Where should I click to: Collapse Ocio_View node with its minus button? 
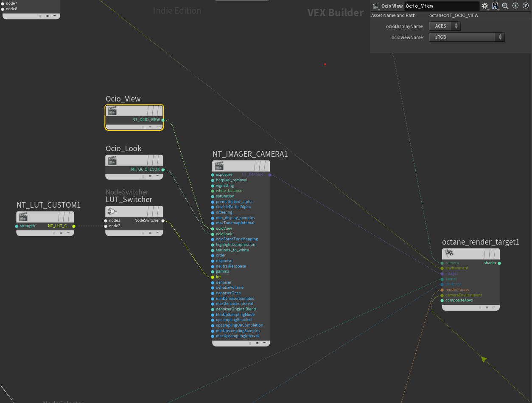157,127
